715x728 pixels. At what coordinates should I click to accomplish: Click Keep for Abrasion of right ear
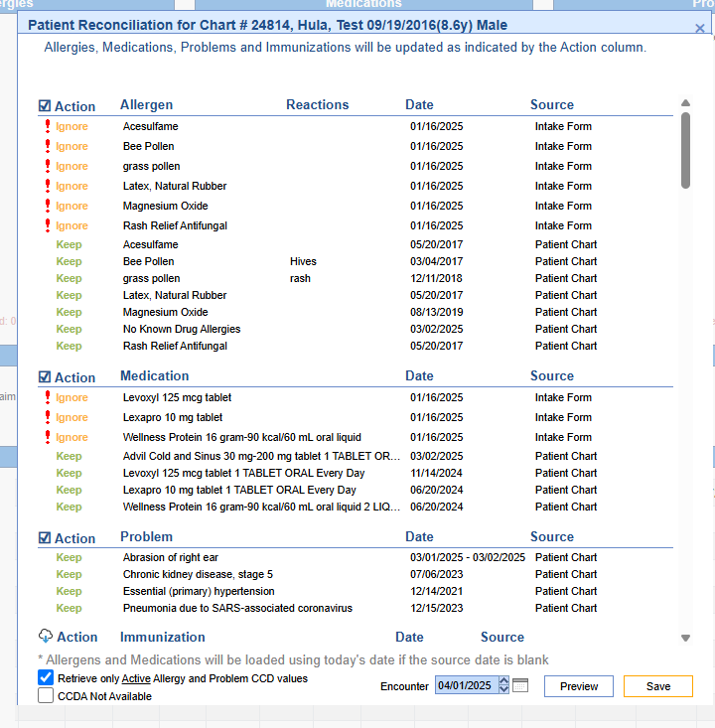click(x=69, y=557)
